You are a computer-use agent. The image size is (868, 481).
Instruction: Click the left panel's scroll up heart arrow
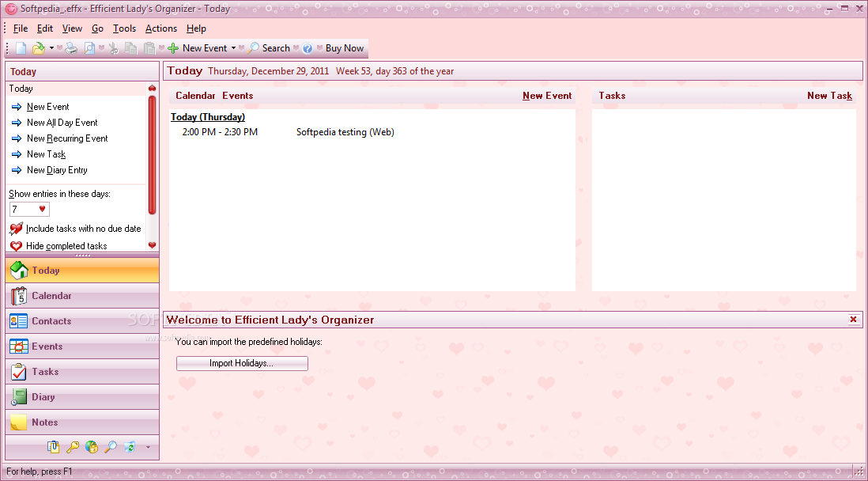tap(153, 88)
